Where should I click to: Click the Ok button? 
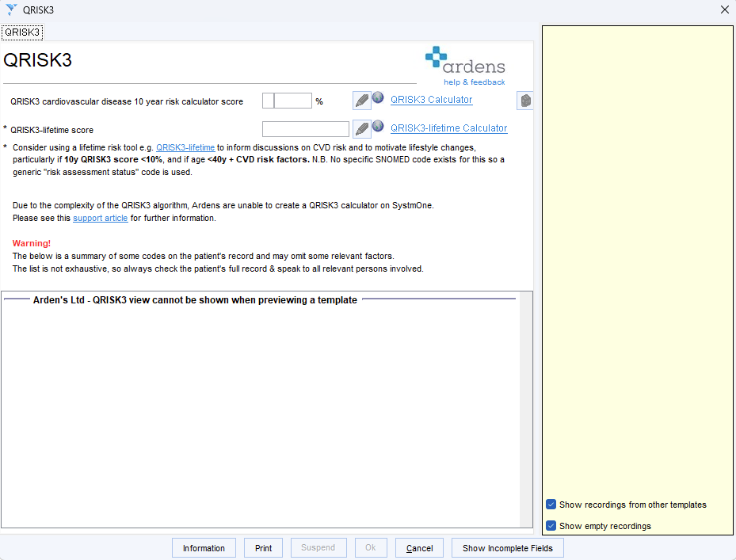[371, 548]
